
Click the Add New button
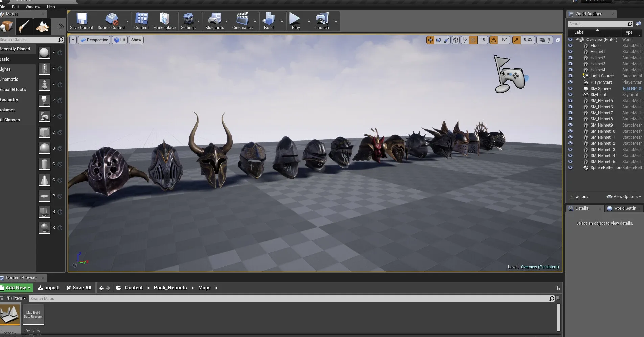tap(16, 288)
